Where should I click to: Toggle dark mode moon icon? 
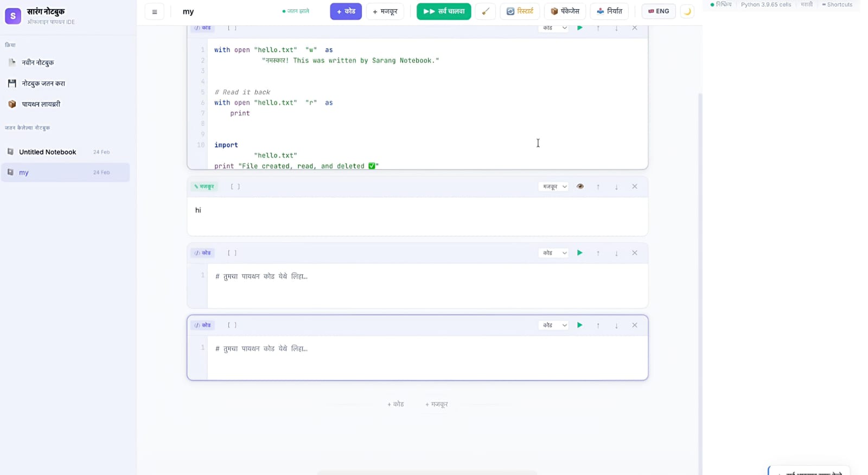[x=687, y=11]
